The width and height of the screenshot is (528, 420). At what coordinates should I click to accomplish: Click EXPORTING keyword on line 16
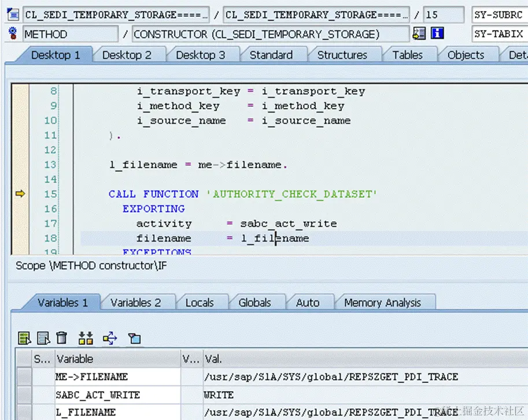point(154,209)
